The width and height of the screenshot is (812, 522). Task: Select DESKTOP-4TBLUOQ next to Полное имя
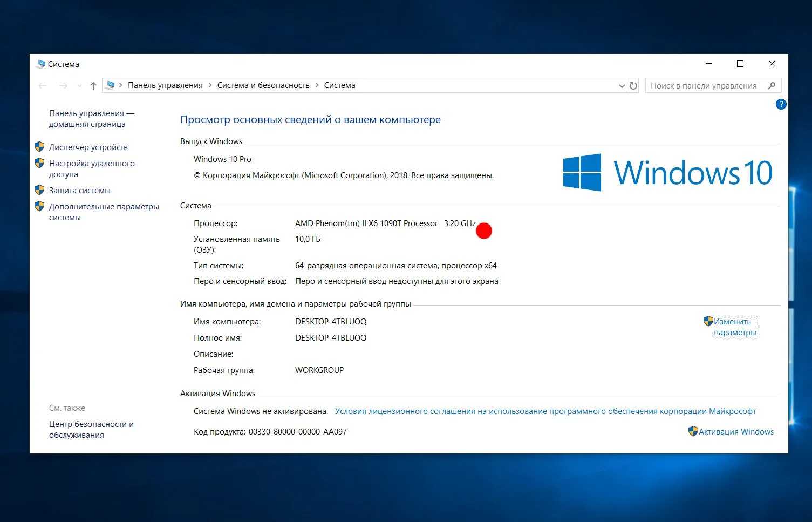point(331,338)
